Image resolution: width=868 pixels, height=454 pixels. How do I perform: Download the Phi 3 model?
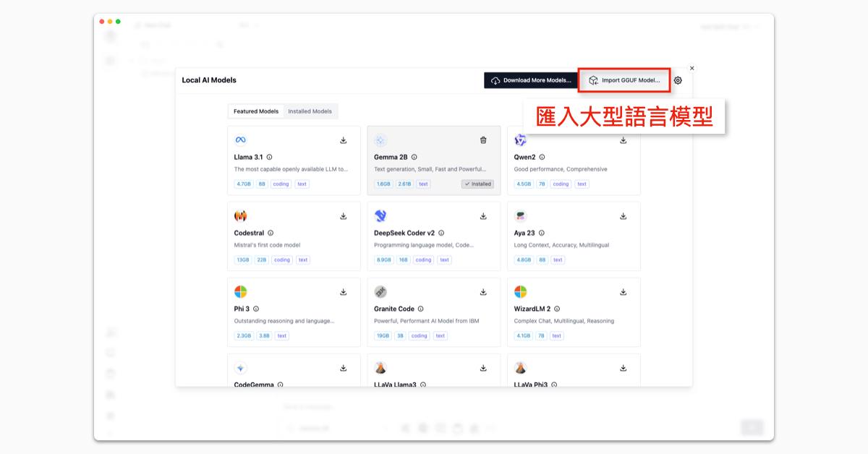344,292
